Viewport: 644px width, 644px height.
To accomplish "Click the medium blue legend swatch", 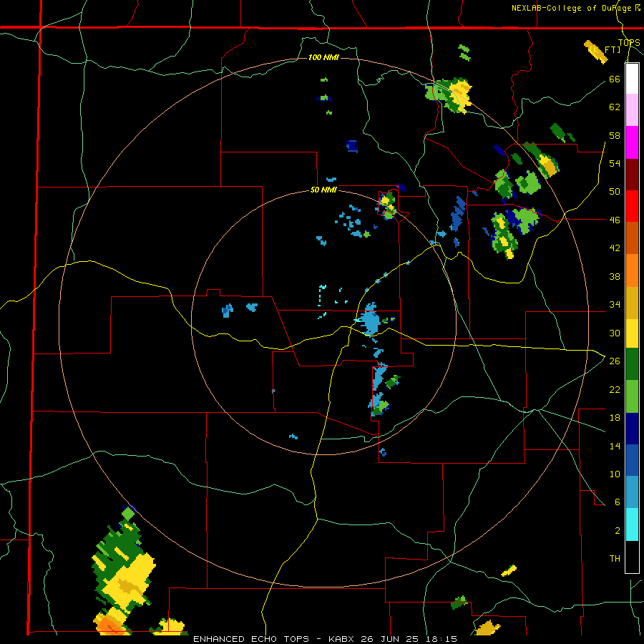I will (x=632, y=460).
